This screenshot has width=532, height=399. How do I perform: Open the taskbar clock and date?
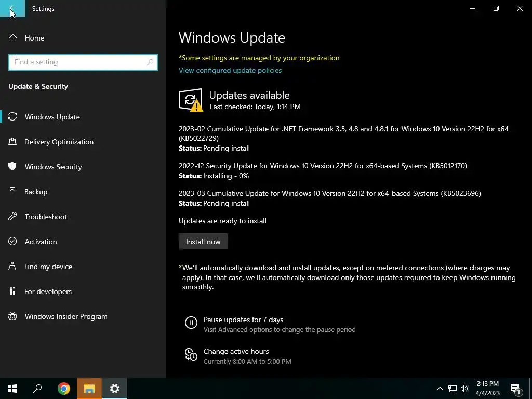(x=487, y=389)
